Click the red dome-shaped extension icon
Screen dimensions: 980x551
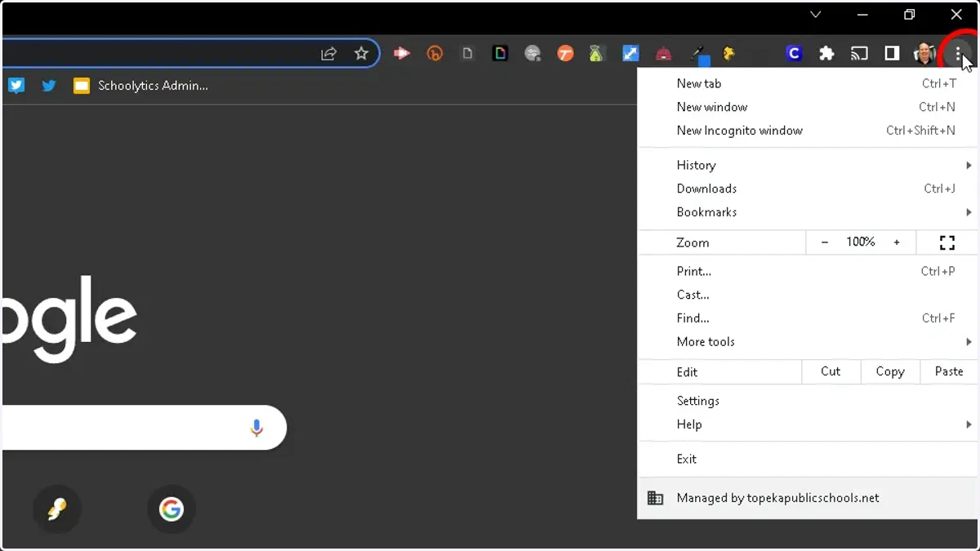point(663,54)
